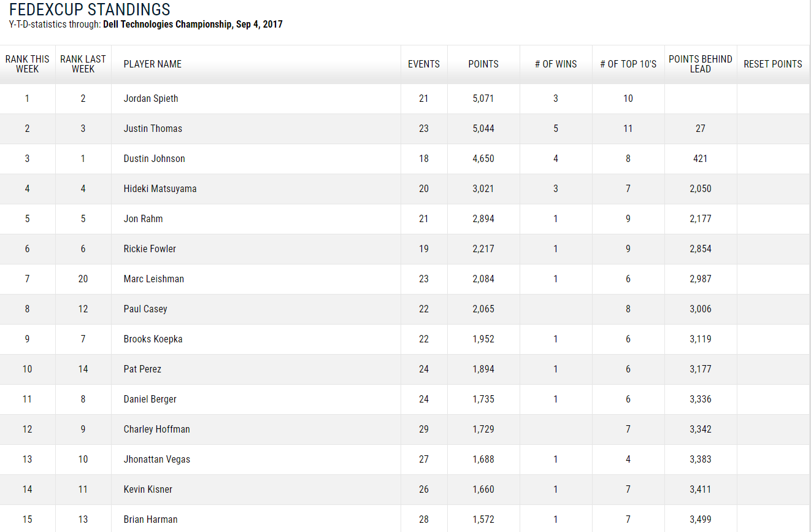The height and width of the screenshot is (532, 811).
Task: Sort table by Player Name header
Action: click(153, 64)
